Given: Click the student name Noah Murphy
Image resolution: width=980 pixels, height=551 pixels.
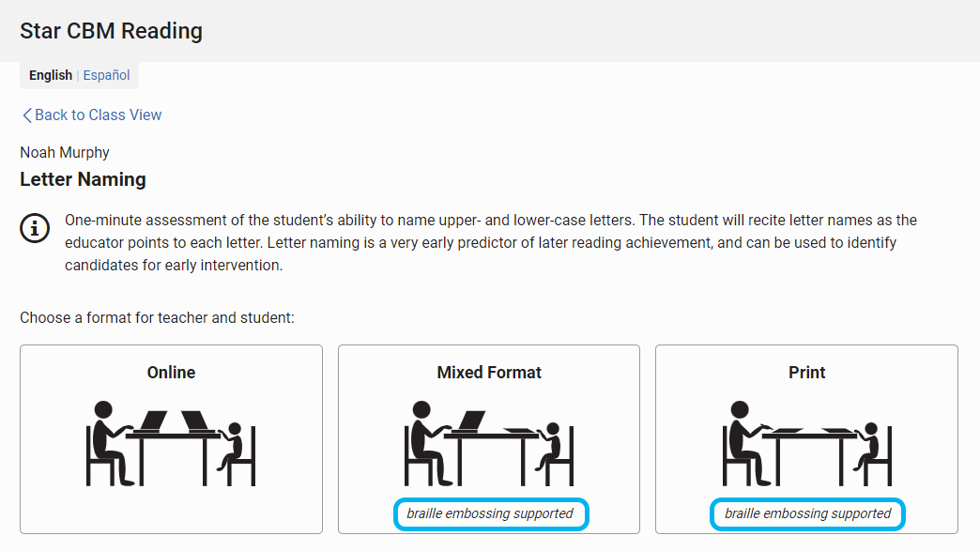Looking at the screenshot, I should coord(65,152).
